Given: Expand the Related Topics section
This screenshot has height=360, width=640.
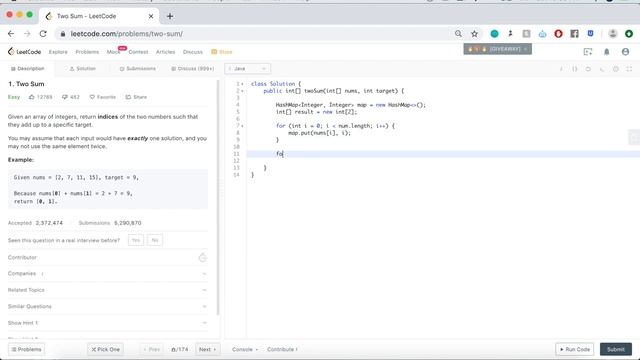Looking at the screenshot, I should (x=108, y=290).
